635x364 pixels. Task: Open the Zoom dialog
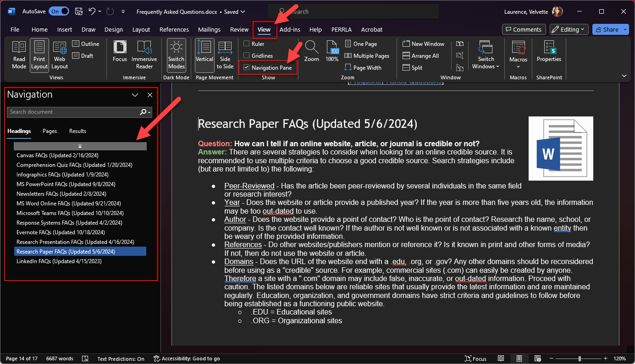tap(312, 51)
